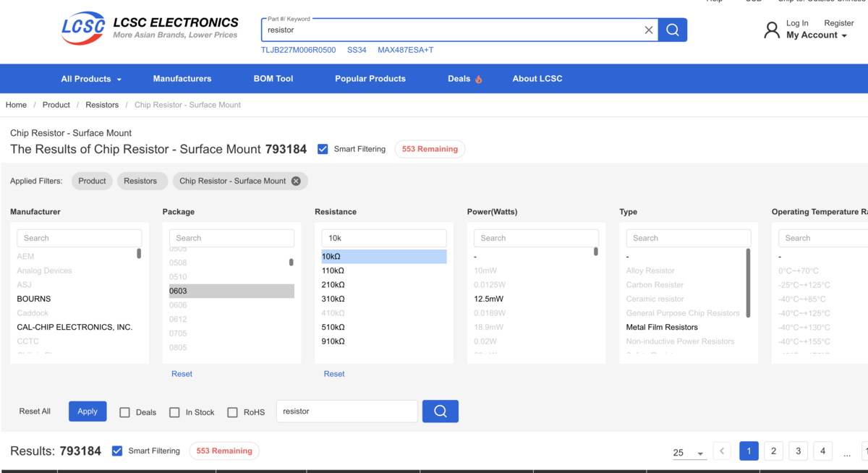Open the BOM Tool menu item
Screen dimensions: 868x473
pos(273,79)
